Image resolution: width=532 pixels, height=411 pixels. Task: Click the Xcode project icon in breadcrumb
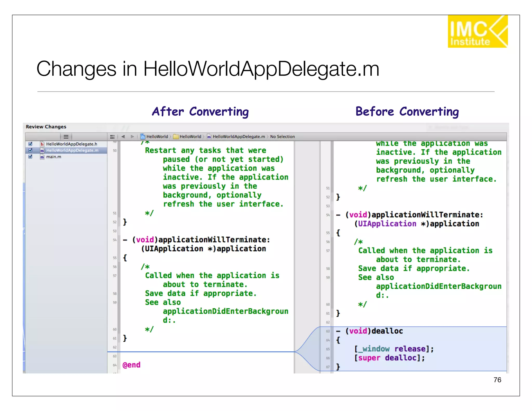[143, 136]
